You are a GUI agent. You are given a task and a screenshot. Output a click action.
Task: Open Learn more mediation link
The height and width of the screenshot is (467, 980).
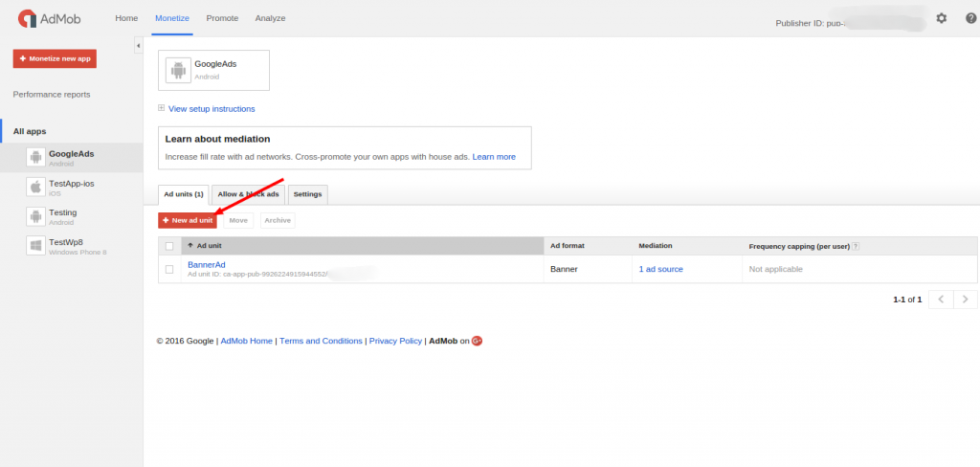494,157
